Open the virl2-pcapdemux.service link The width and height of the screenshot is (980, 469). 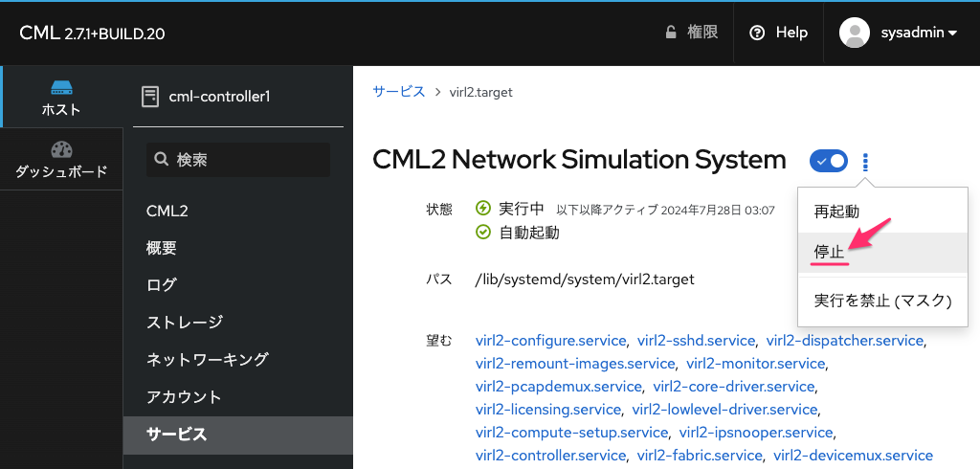(x=558, y=387)
